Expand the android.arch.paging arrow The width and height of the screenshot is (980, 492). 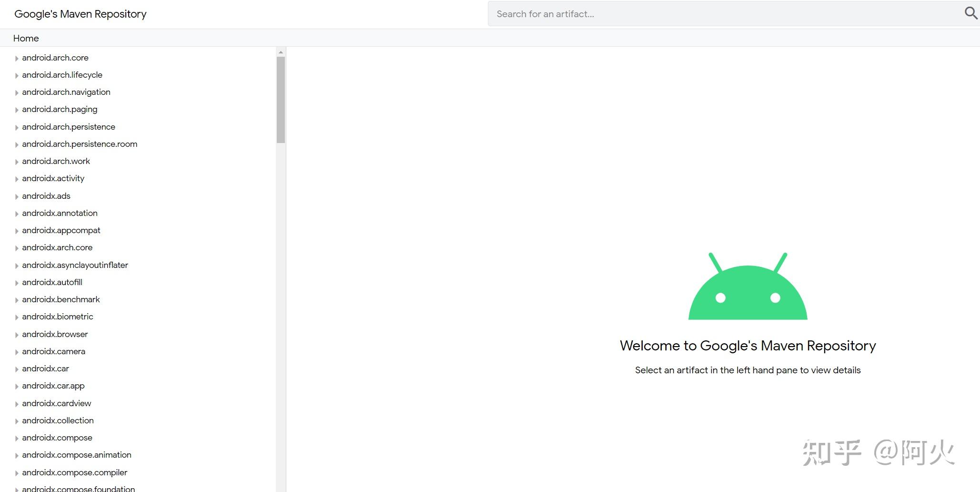[17, 110]
